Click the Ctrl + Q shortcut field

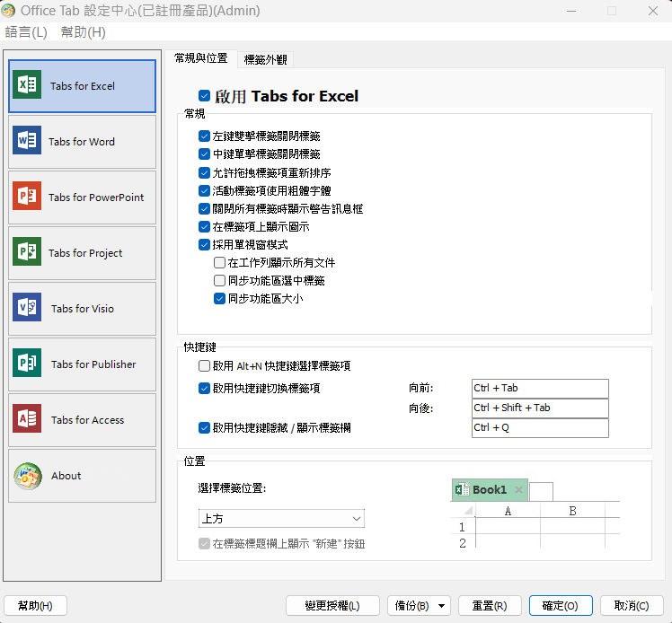point(540,427)
